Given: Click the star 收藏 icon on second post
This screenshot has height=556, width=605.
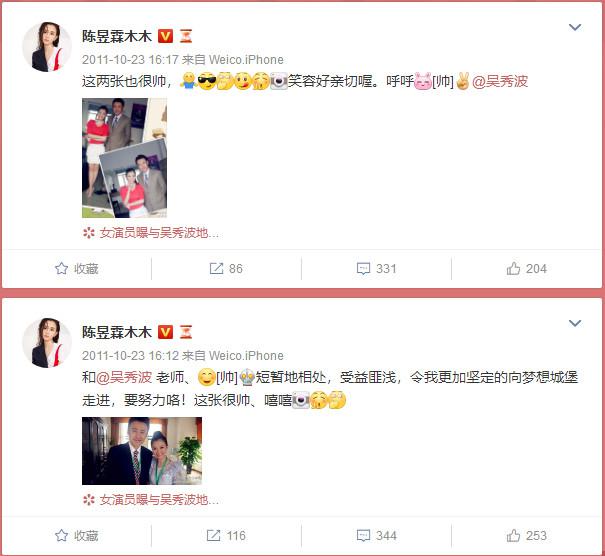Looking at the screenshot, I should coord(61,535).
